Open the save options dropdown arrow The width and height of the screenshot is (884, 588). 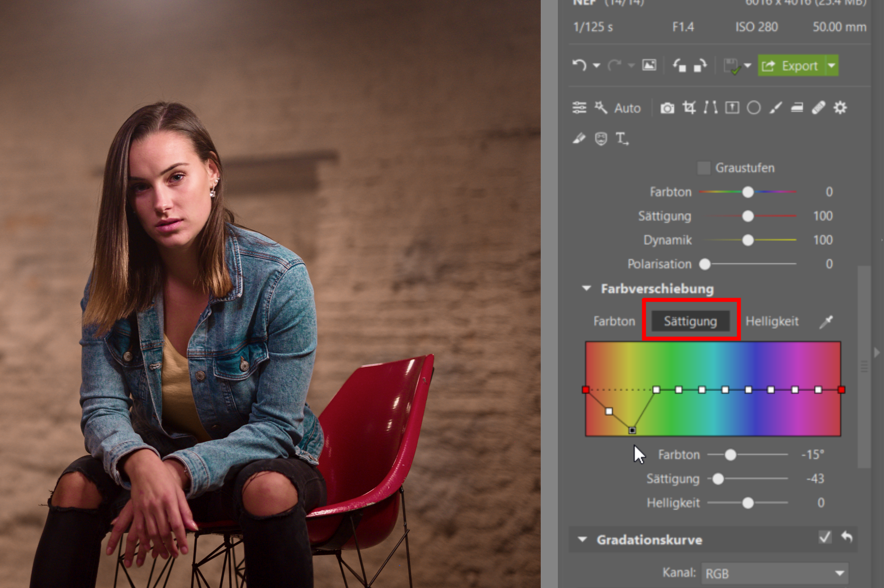tap(747, 65)
